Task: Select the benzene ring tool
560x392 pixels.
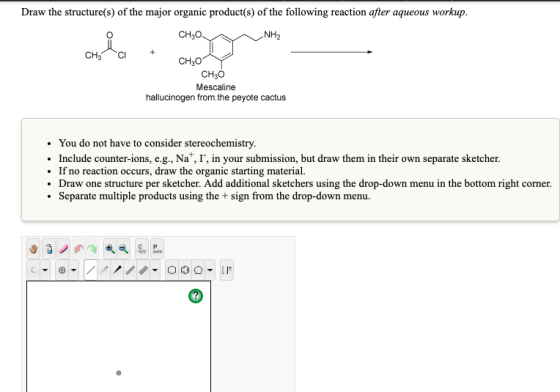Action: click(185, 270)
